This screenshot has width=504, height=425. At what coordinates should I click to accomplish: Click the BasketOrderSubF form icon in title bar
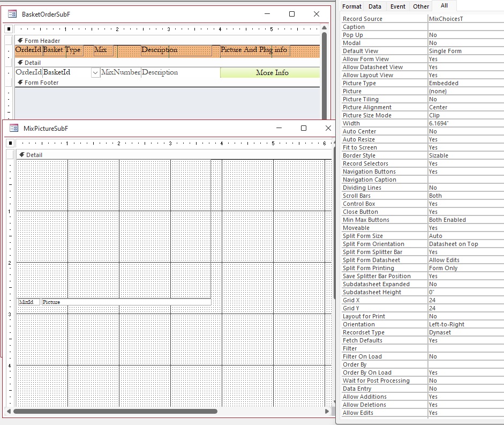[x=12, y=14]
